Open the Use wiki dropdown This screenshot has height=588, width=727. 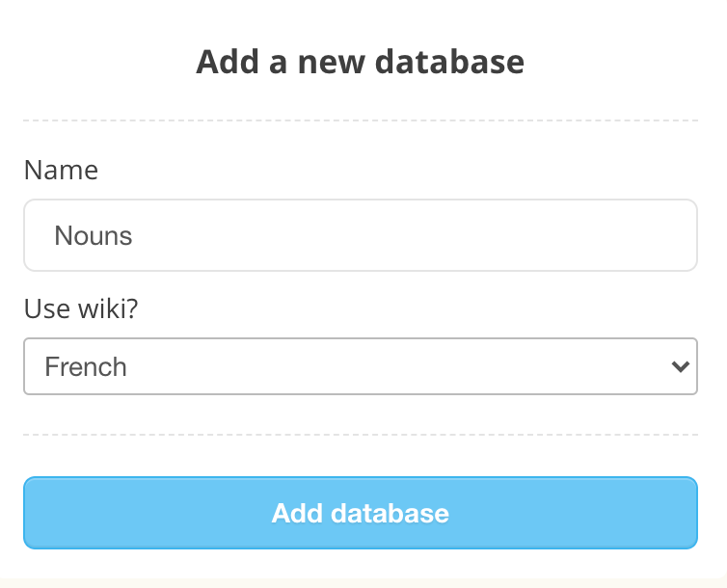pos(360,366)
